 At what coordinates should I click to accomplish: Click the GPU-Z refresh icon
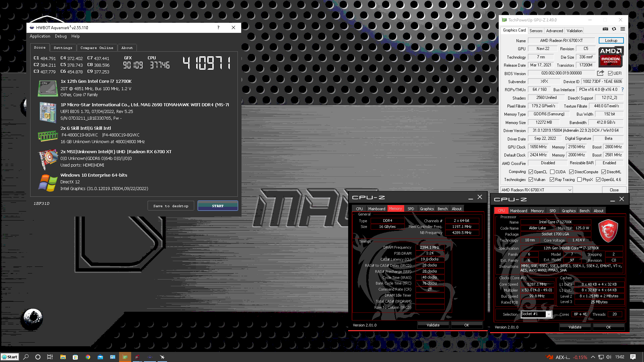click(x=614, y=29)
